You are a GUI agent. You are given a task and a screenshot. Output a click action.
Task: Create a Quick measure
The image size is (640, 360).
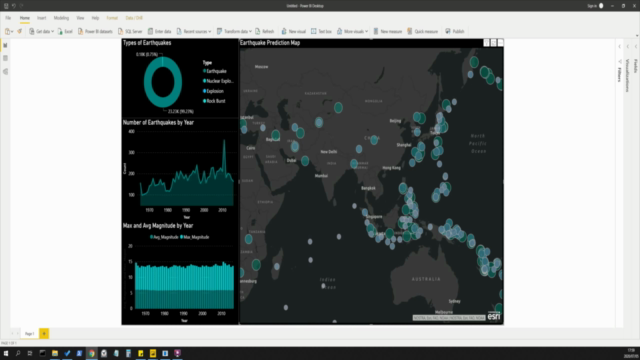[422, 31]
